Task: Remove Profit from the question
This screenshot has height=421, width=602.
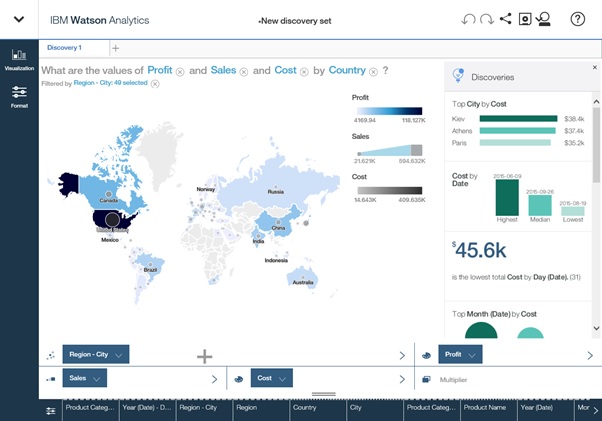Action: pos(180,71)
